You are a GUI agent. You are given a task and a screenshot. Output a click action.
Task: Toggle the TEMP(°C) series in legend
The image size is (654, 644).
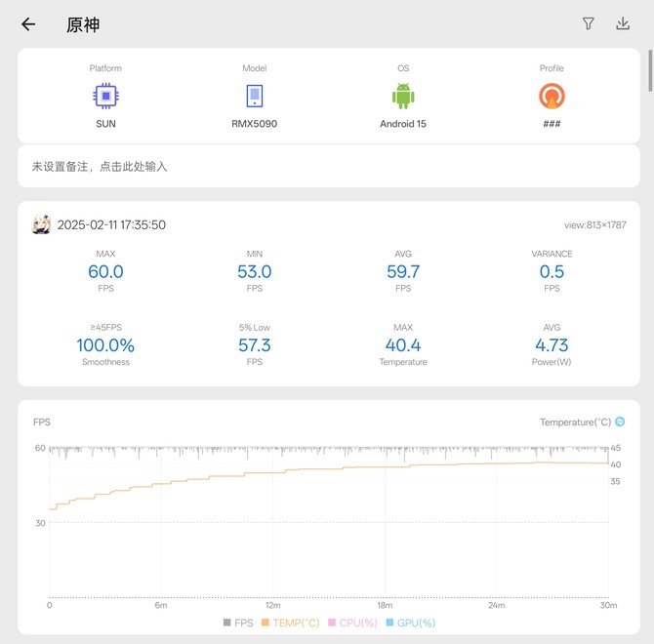[x=290, y=623]
